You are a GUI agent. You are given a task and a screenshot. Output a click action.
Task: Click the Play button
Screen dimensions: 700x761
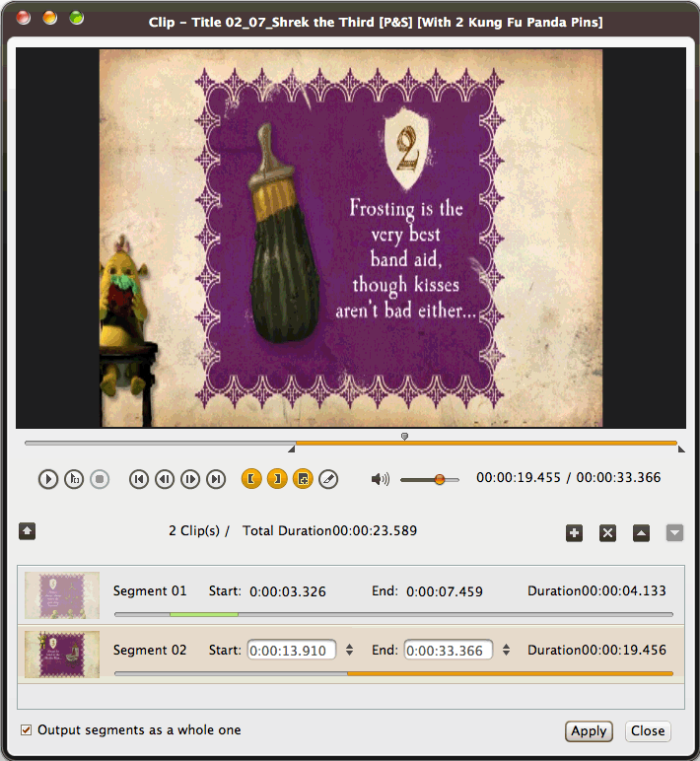pos(48,479)
